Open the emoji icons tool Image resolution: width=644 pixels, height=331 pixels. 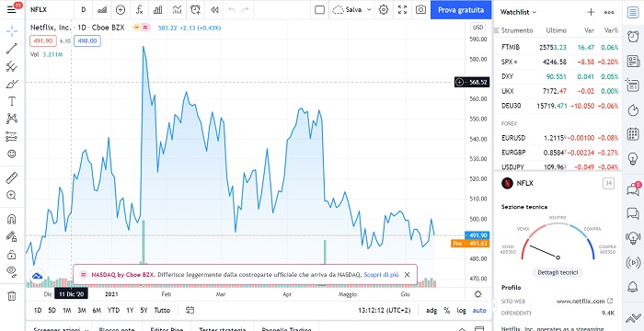point(12,154)
